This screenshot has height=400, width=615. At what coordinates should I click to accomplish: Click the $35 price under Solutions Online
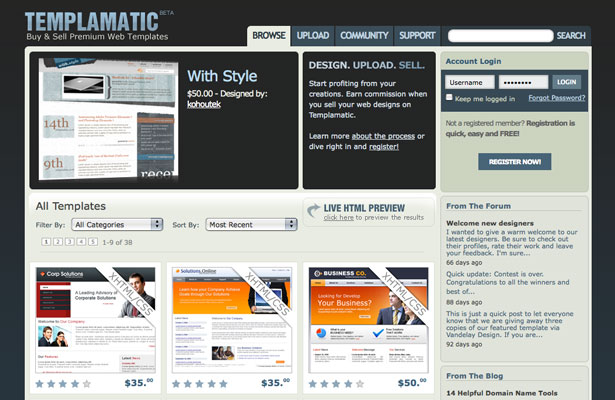click(x=275, y=382)
